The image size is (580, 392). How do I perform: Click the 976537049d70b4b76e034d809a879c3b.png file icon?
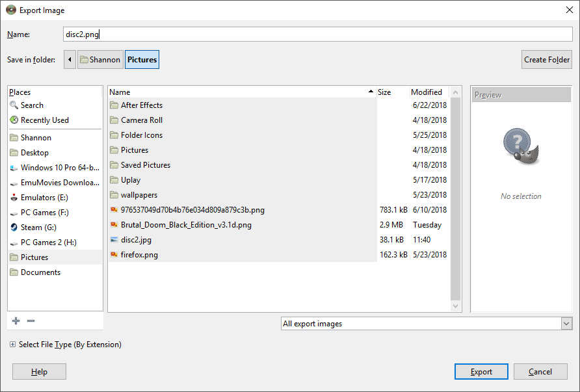[114, 210]
